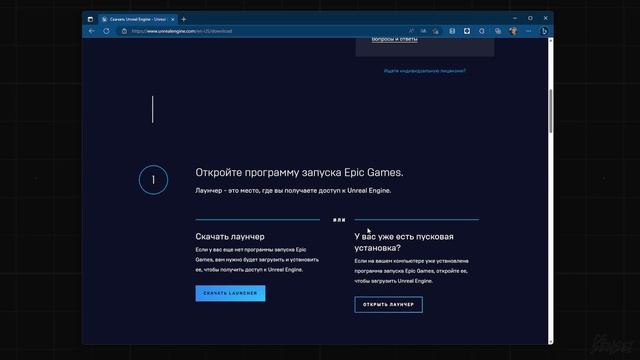Minimize the browser window

(515, 18)
